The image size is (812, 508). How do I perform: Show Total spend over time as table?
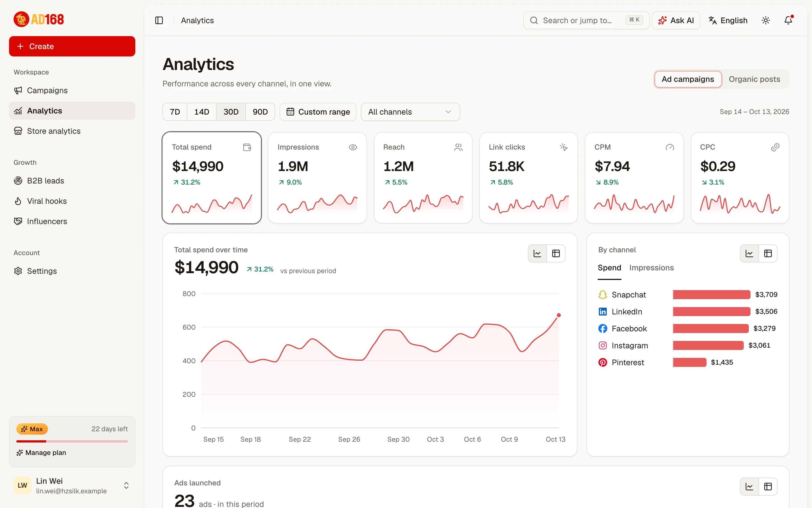556,253
